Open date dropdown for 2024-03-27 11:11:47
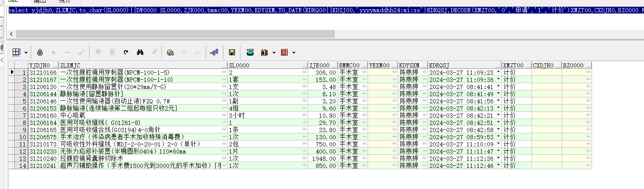This screenshot has height=189, width=644. point(499,151)
